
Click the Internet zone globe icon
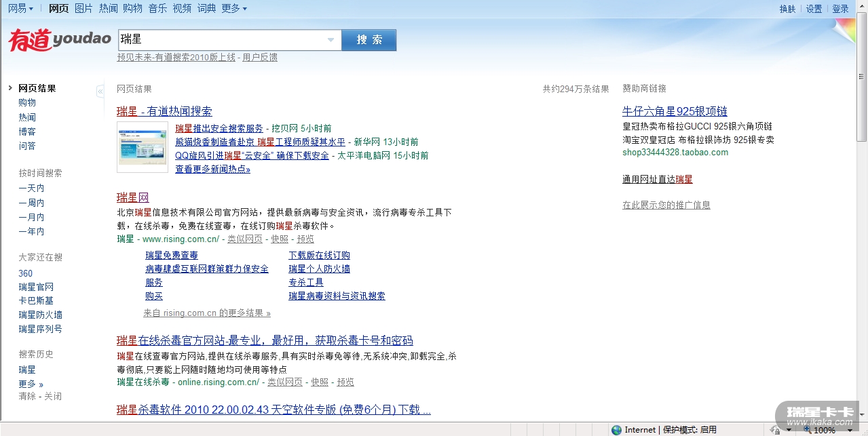[x=616, y=430]
